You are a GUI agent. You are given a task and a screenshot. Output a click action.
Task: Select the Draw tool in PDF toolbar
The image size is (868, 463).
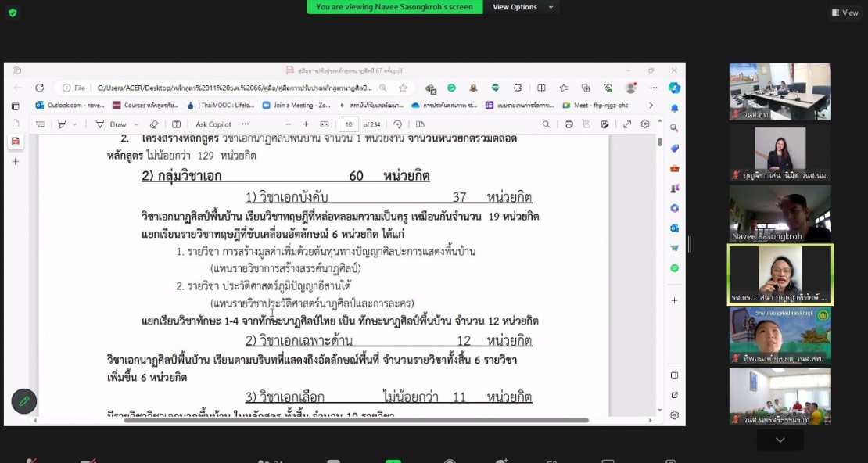pyautogui.click(x=111, y=124)
